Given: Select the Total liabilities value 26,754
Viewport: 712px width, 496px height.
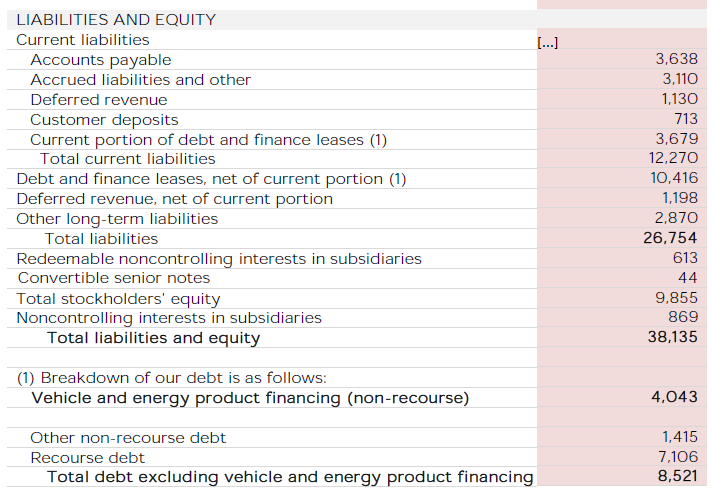Looking at the screenshot, I should click(x=670, y=238).
